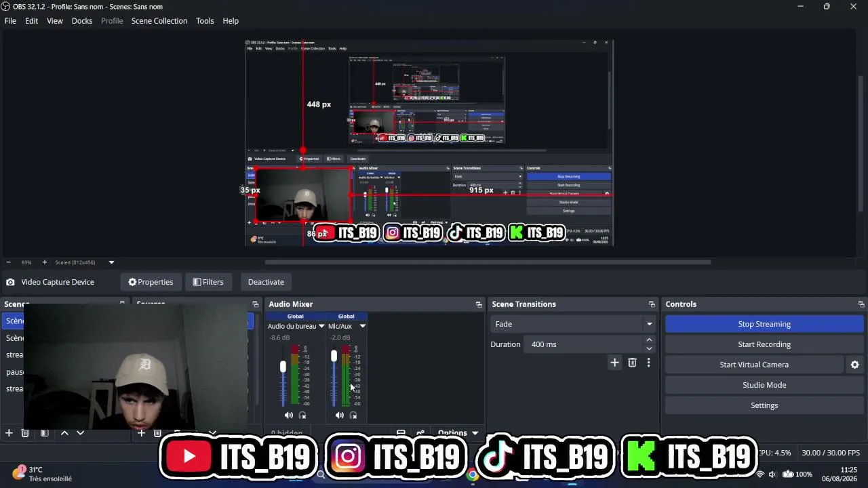Increase the transition duration with the up arrow

pos(649,340)
